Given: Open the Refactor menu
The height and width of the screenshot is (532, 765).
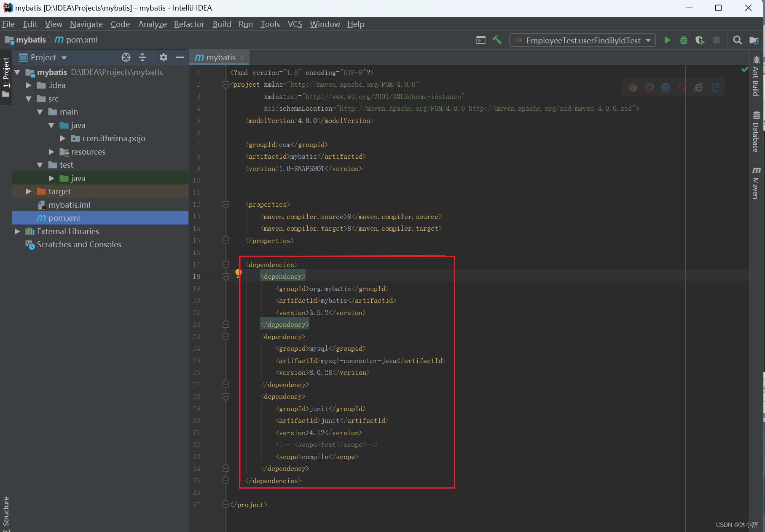Looking at the screenshot, I should pyautogui.click(x=189, y=24).
